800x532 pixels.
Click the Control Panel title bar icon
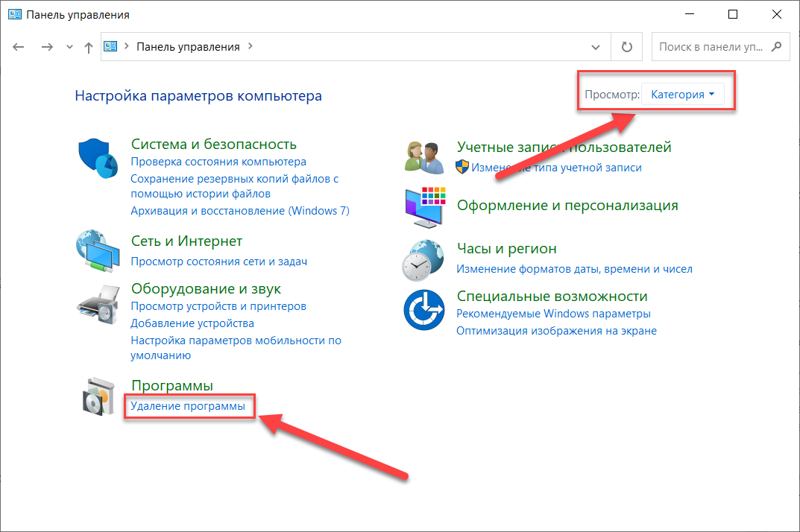[x=15, y=14]
